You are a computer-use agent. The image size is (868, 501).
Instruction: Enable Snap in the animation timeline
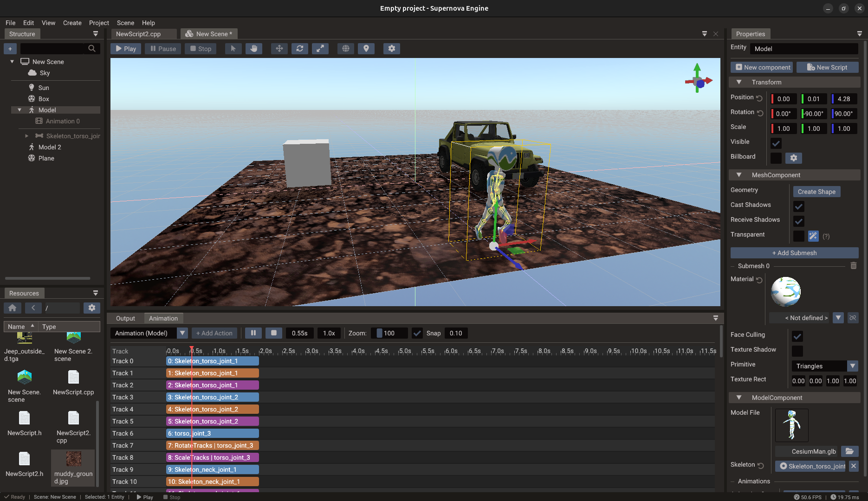[x=417, y=333]
